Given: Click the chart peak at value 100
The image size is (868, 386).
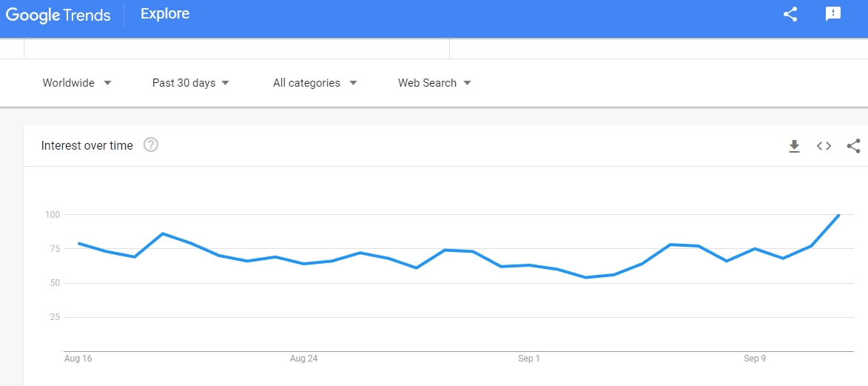Looking at the screenshot, I should tap(838, 215).
